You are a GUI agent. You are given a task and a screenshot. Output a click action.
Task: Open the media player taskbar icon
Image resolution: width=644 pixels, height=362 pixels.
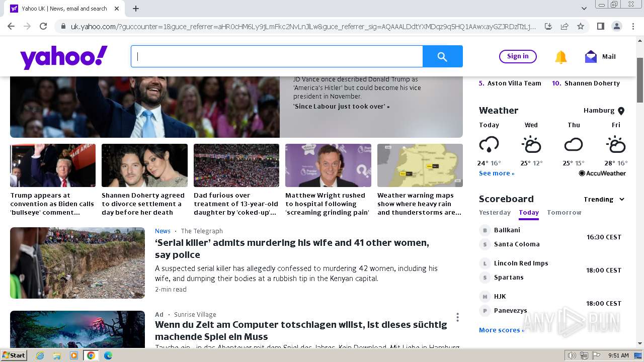tap(74, 355)
